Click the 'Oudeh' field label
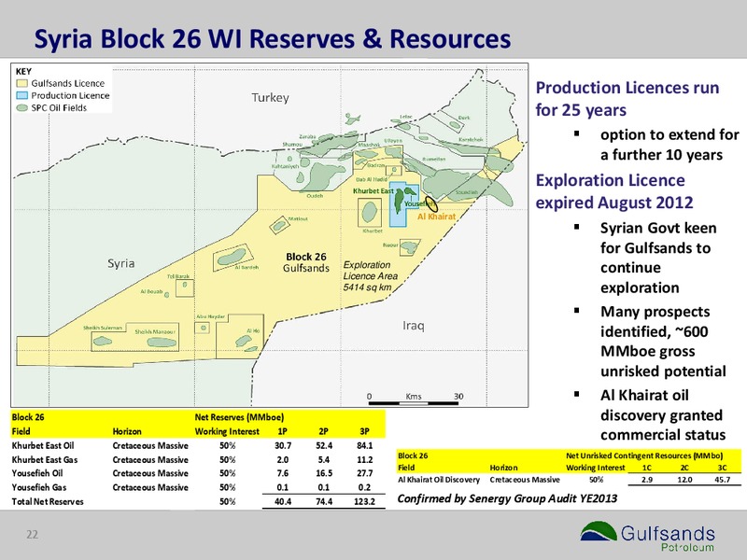The height and width of the screenshot is (560, 747). (315, 196)
